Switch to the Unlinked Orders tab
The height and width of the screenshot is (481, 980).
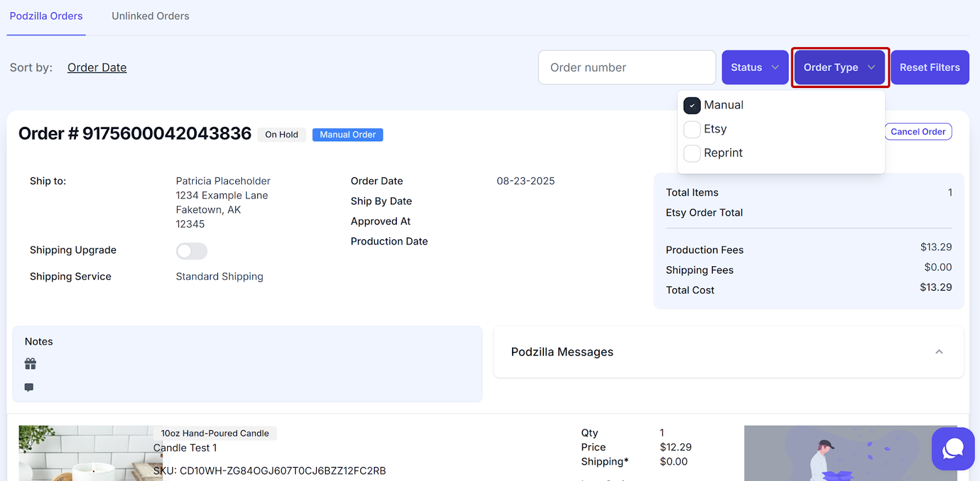[150, 16]
